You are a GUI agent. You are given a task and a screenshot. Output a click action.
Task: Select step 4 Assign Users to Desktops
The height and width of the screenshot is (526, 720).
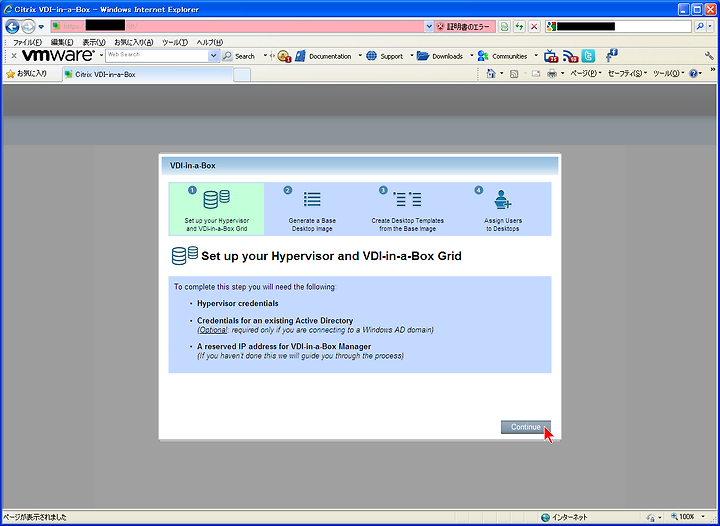pyautogui.click(x=503, y=209)
